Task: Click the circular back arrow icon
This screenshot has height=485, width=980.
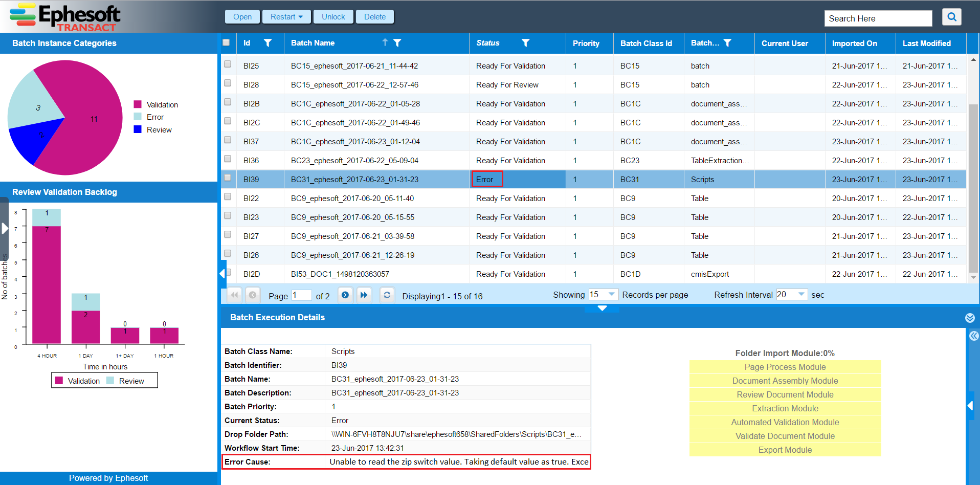Action: click(973, 336)
